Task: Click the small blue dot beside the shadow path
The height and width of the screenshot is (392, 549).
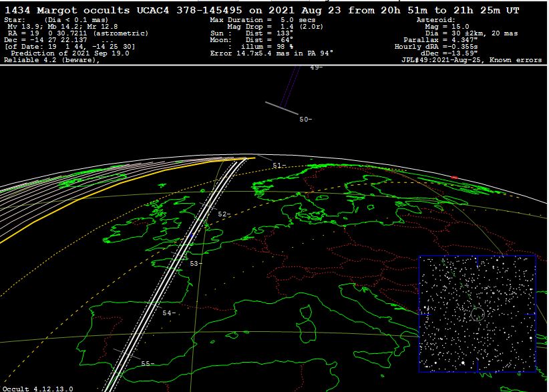Action: 192,235
